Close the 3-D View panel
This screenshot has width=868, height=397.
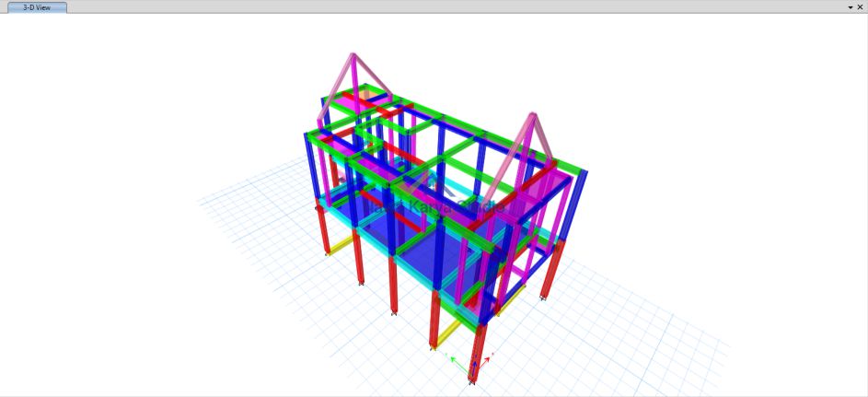point(860,7)
